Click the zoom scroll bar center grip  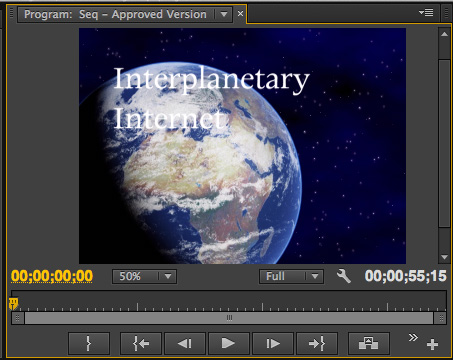[x=229, y=318]
